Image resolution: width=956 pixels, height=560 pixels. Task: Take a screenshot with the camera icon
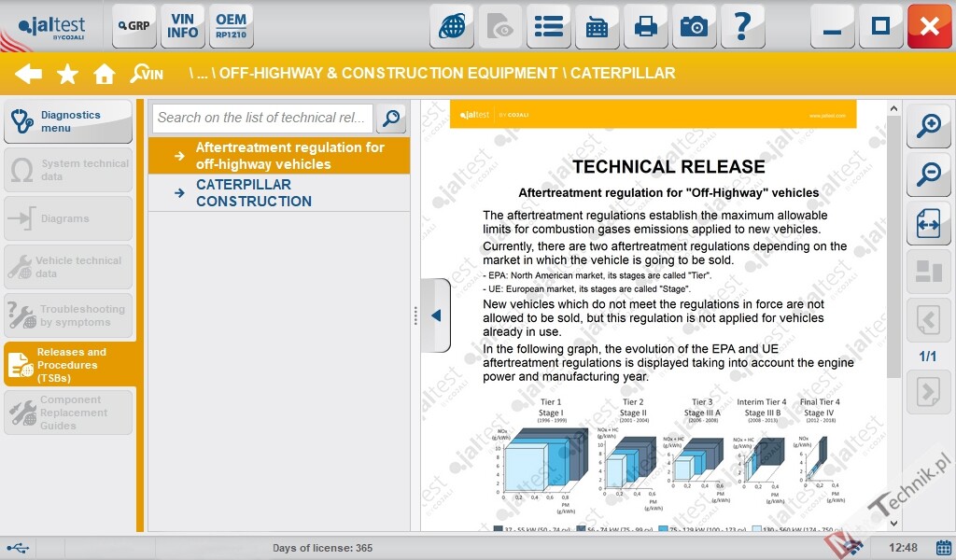tap(695, 26)
